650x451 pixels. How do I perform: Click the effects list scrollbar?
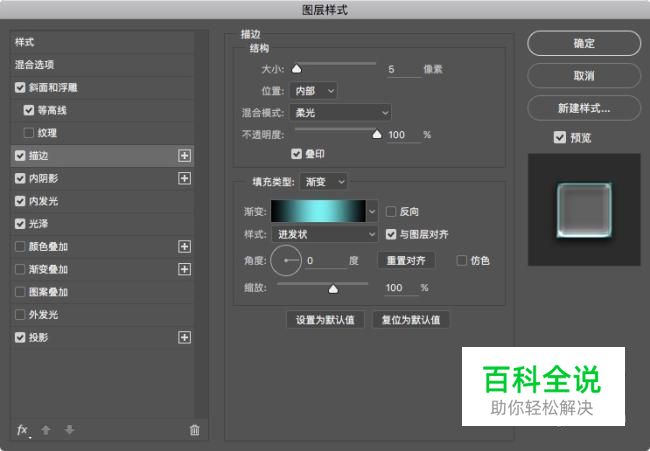(201, 224)
